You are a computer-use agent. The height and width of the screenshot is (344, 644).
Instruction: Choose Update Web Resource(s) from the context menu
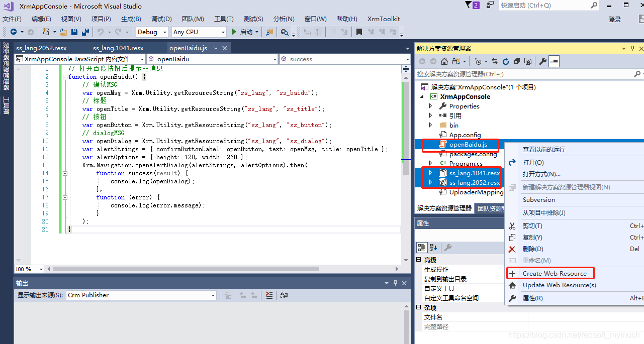point(560,285)
